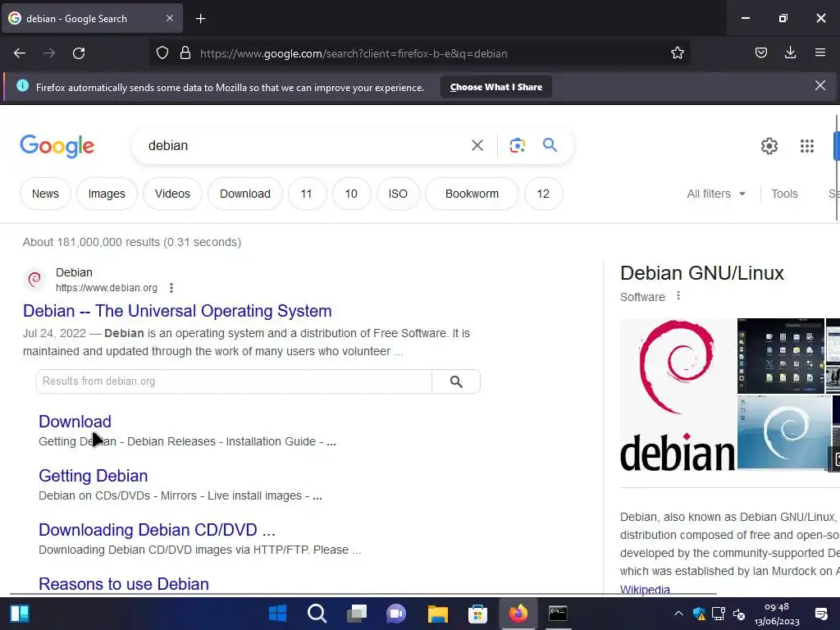Expand the All filters dropdown

[716, 194]
